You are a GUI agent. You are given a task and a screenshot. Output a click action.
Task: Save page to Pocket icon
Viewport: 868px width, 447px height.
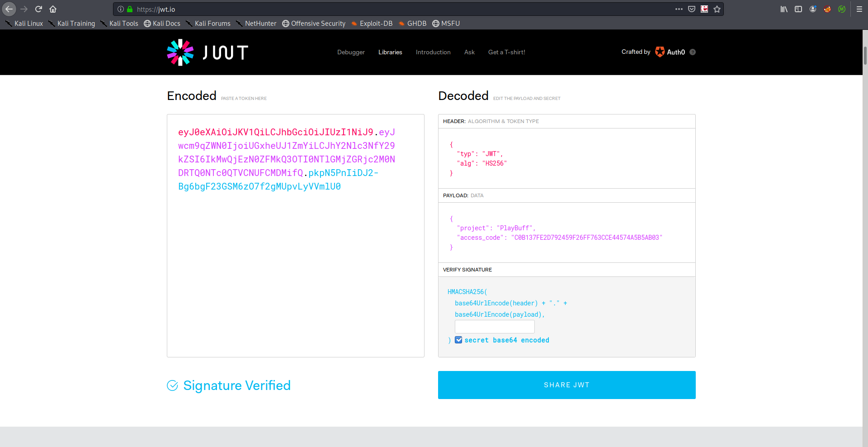click(x=692, y=9)
